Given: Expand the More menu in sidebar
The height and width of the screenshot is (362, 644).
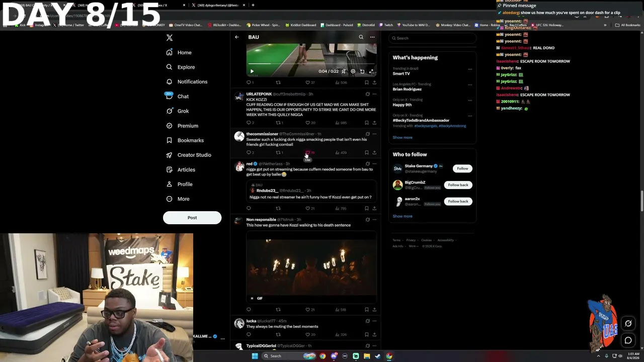Looking at the screenshot, I should [x=178, y=199].
